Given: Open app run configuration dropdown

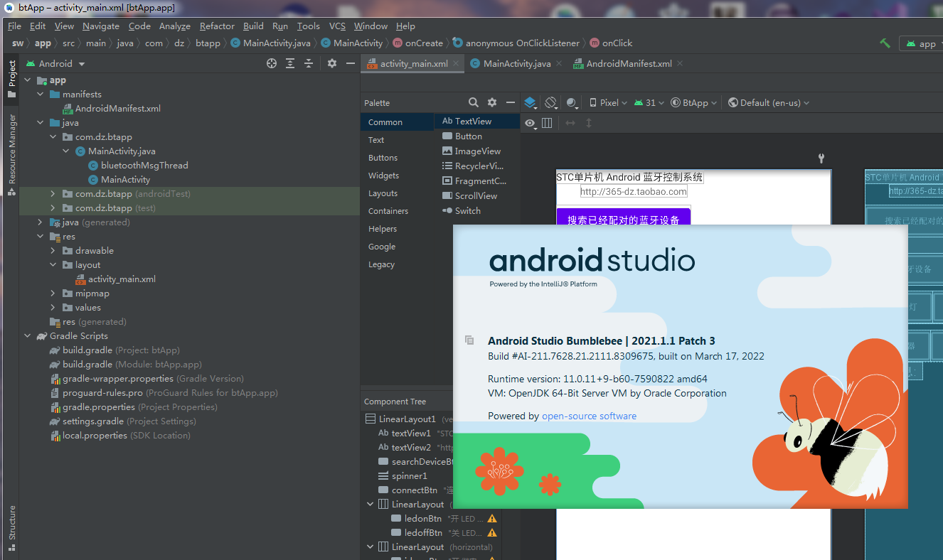Looking at the screenshot, I should coord(922,43).
